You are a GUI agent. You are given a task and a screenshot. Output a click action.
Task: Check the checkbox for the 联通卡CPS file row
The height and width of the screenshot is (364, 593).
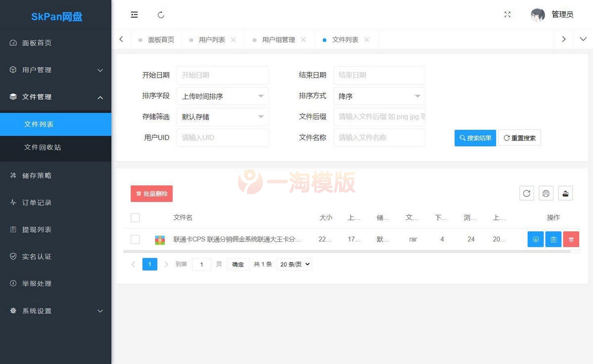(x=135, y=239)
